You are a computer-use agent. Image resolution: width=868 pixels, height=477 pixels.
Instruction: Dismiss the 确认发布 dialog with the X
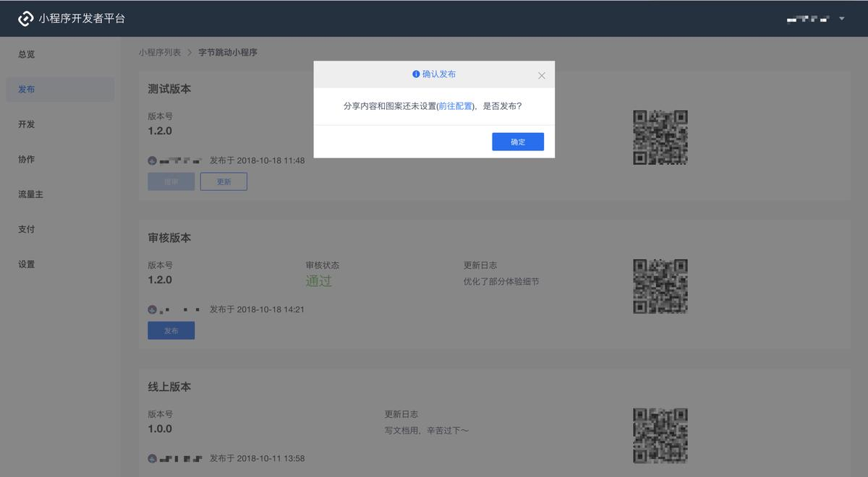[541, 74]
